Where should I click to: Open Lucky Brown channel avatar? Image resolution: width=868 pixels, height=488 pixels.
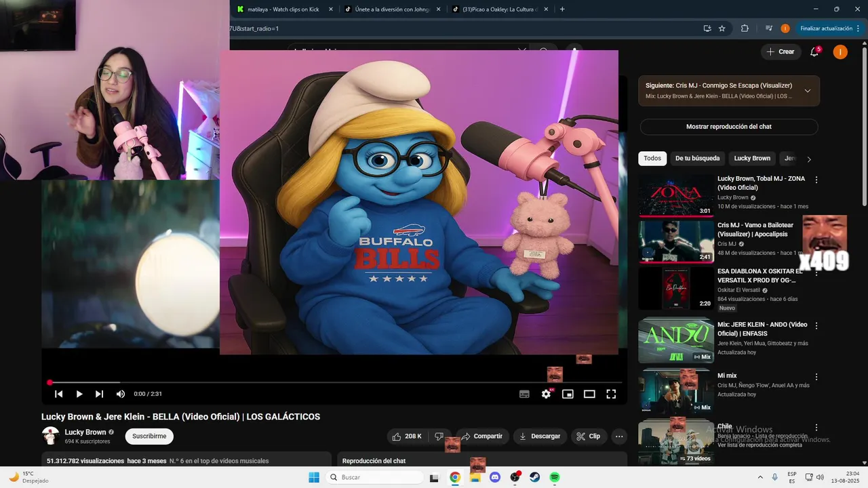[50, 436]
